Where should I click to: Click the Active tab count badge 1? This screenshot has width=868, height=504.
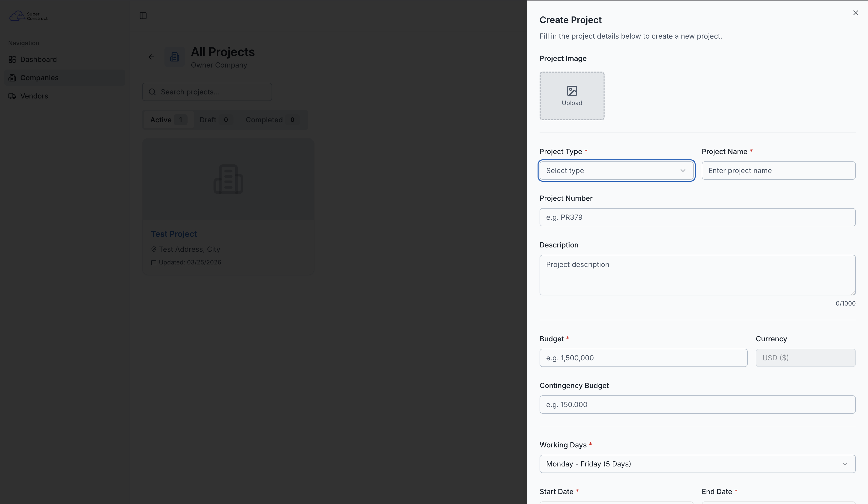coord(180,120)
